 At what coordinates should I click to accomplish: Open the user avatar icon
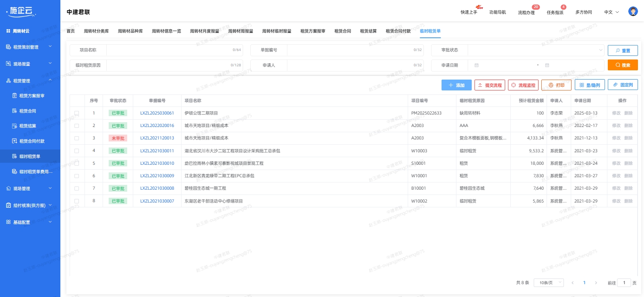pos(633,12)
